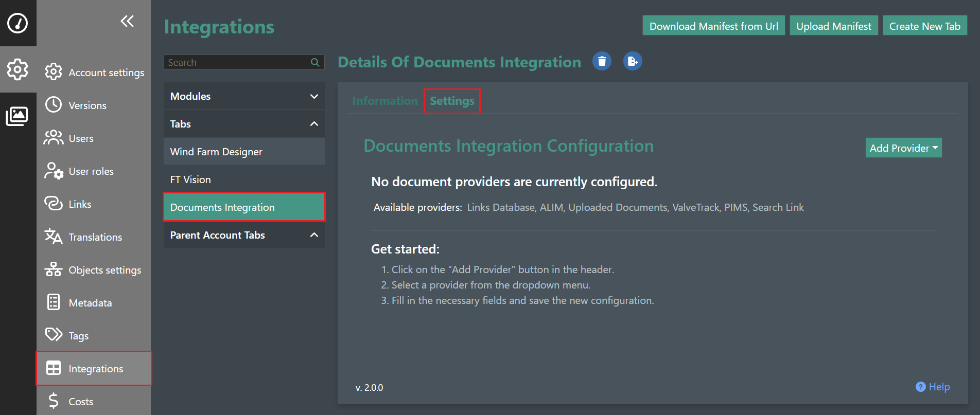
Task: Open Translations menu item
Action: (x=94, y=237)
